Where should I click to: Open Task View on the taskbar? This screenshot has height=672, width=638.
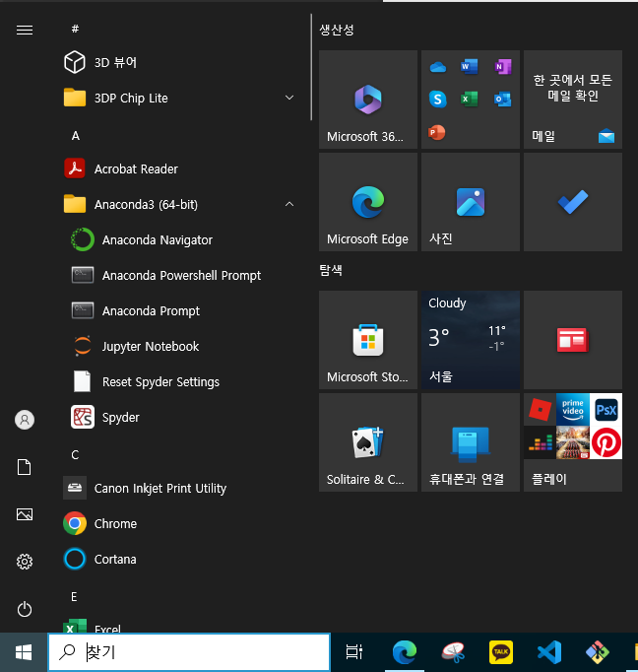[x=354, y=652]
